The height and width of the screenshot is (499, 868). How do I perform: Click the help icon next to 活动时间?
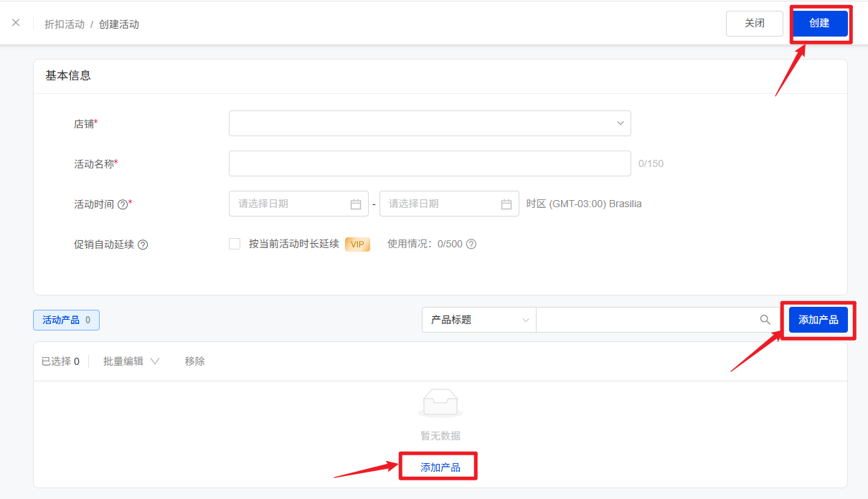pyautogui.click(x=123, y=204)
